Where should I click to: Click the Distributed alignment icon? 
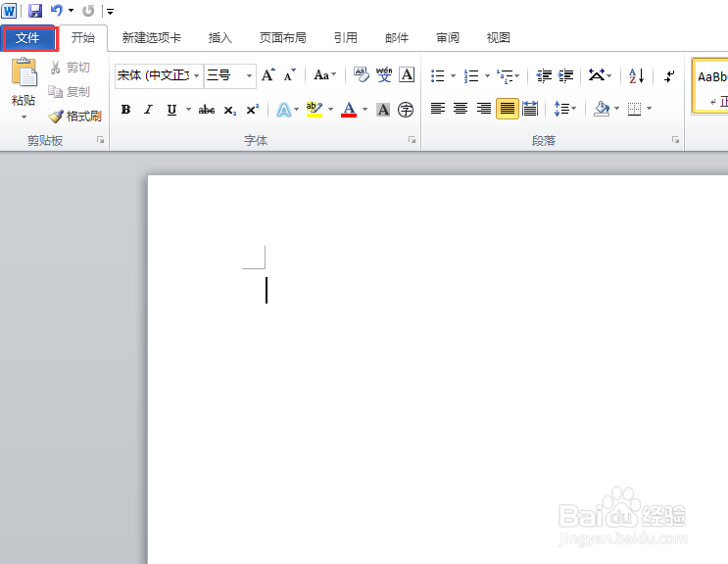[530, 109]
